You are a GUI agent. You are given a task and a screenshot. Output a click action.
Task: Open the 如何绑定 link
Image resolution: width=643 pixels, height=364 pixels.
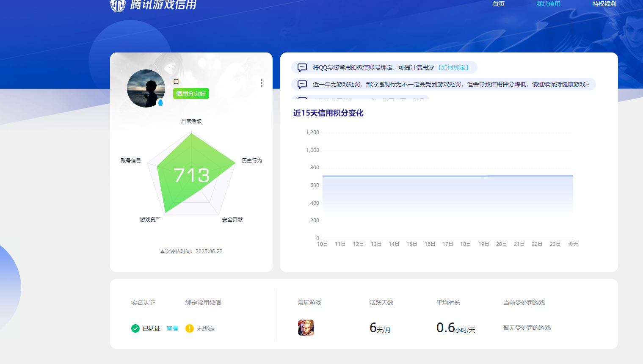453,67
